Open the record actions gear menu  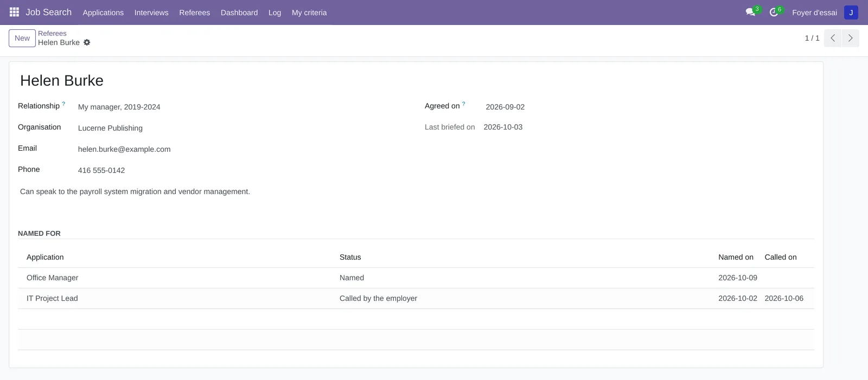(87, 42)
